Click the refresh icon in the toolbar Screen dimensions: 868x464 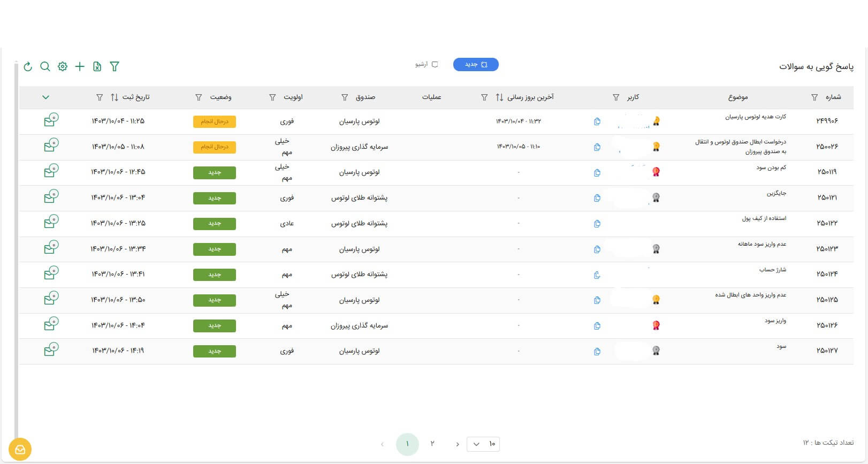point(28,66)
